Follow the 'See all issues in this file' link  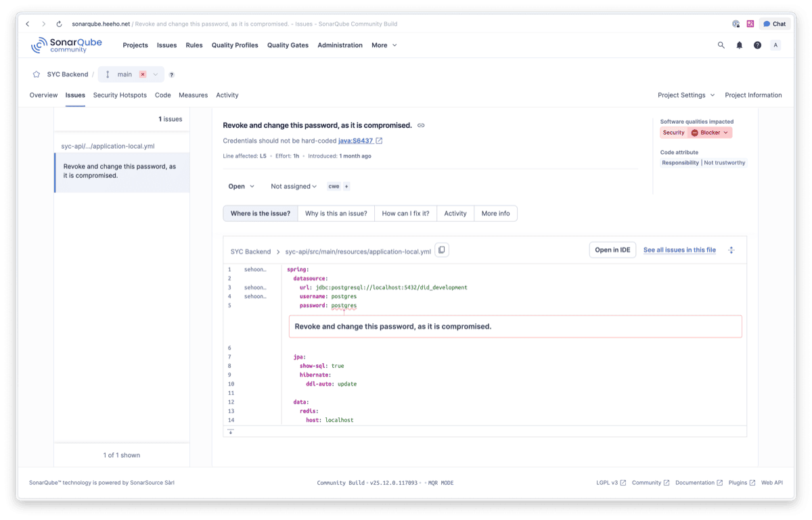pyautogui.click(x=679, y=250)
